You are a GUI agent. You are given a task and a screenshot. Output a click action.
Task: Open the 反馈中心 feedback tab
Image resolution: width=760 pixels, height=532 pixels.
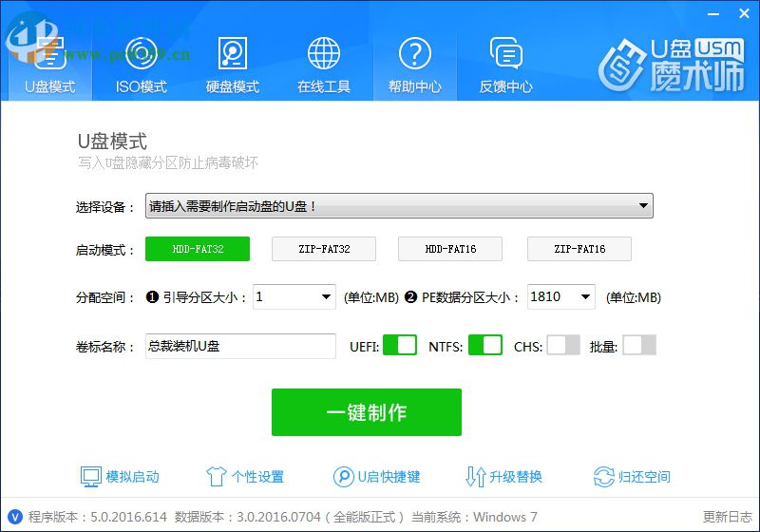pyautogui.click(x=506, y=65)
